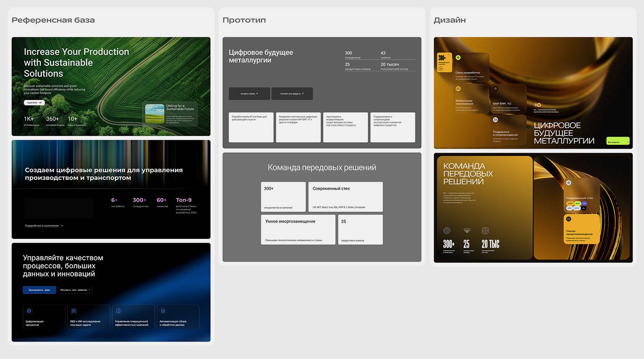Click the Бронировать демо blue button
The width and height of the screenshot is (644, 359).
[x=39, y=290]
